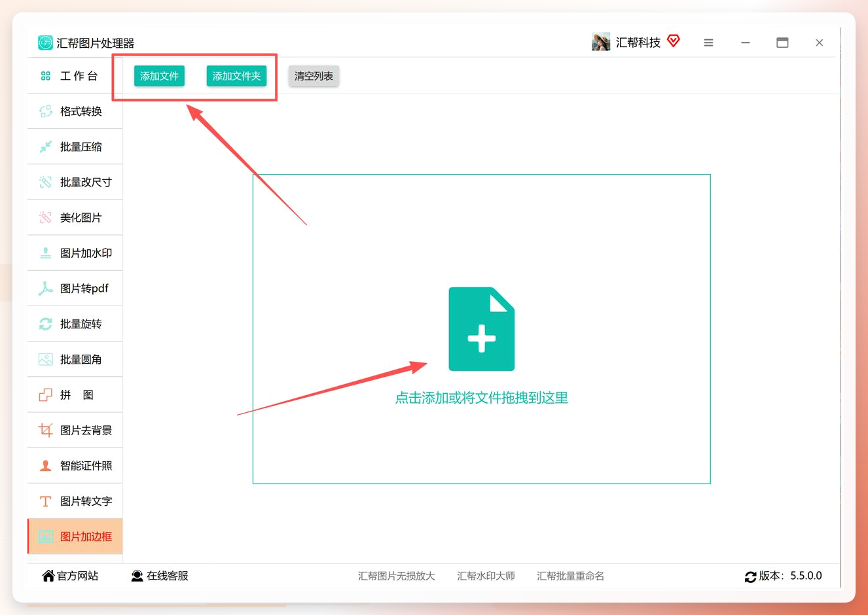Open the 汇帮批量重命名 link

pyautogui.click(x=570, y=576)
